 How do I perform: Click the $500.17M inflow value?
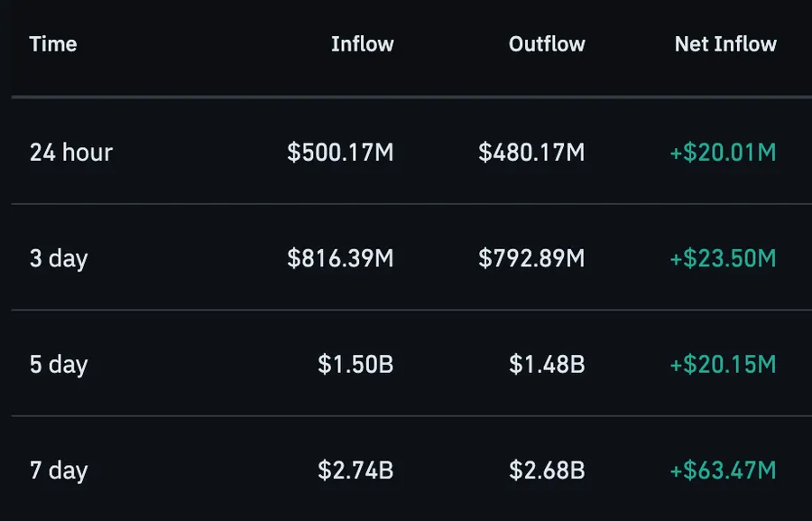[340, 153]
